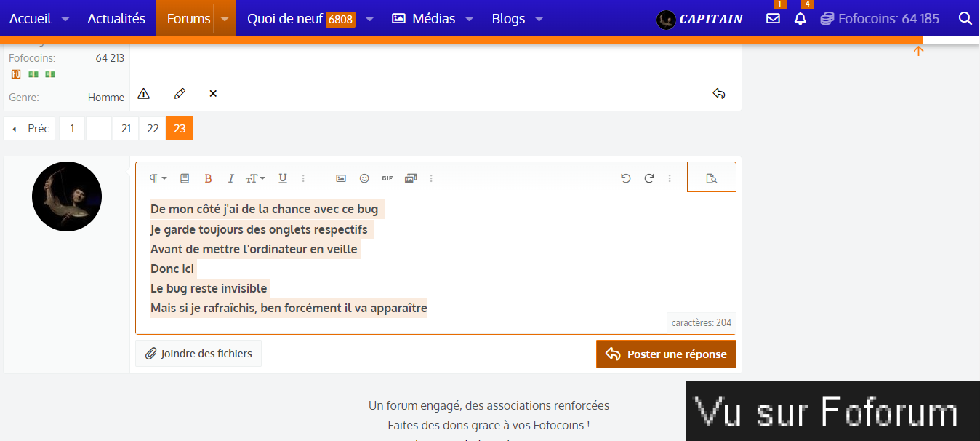Toggle italic formatting in the editor

tap(231, 178)
